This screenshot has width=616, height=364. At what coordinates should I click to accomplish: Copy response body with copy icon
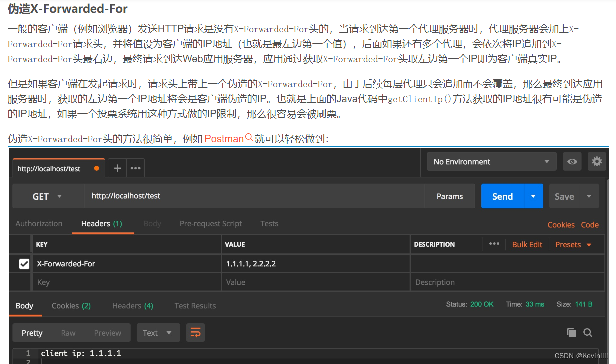tap(571, 333)
